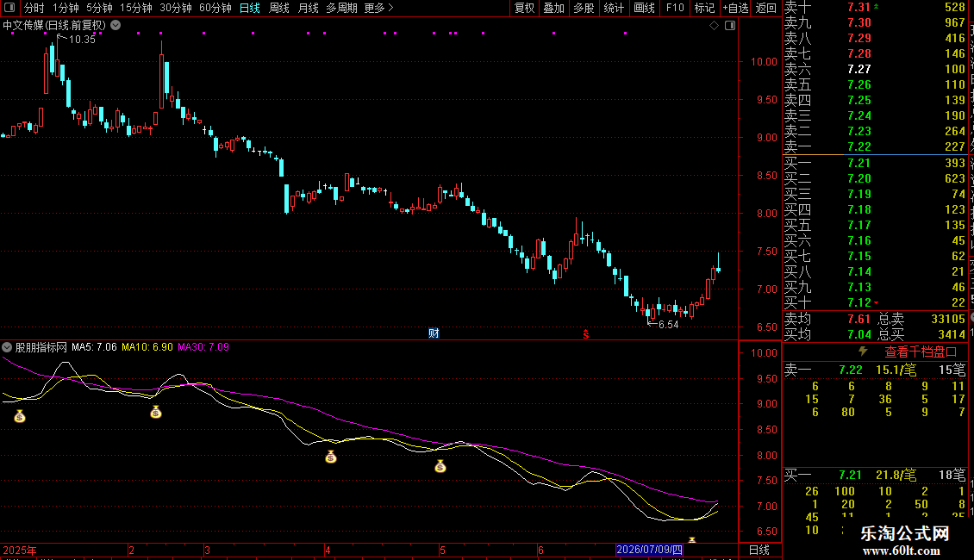Click the 卖六 price 7.27 row

[875, 69]
